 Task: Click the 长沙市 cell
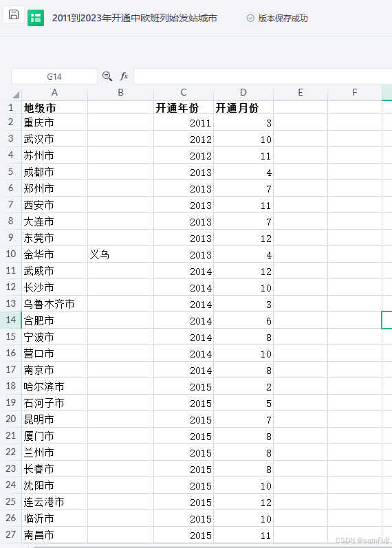(x=54, y=287)
